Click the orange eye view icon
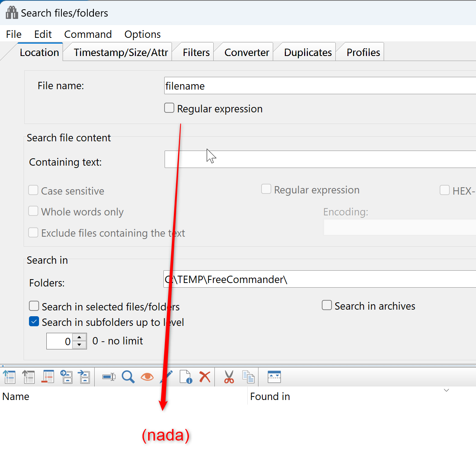476x461 pixels. (147, 376)
